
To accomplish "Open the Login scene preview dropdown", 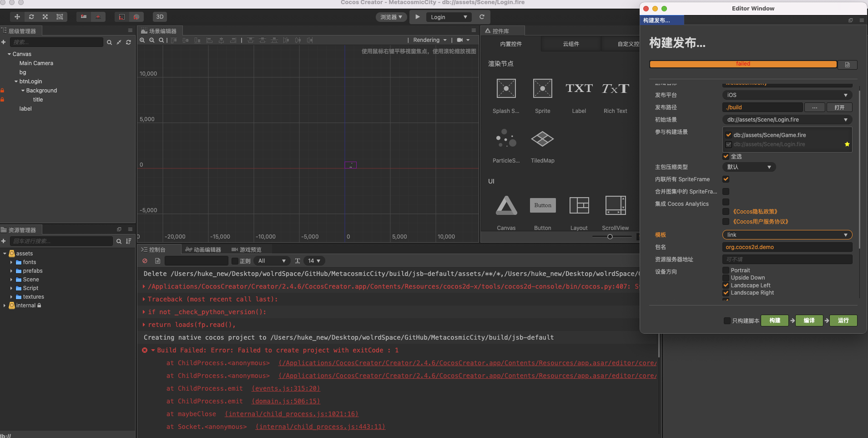I will click(x=449, y=17).
